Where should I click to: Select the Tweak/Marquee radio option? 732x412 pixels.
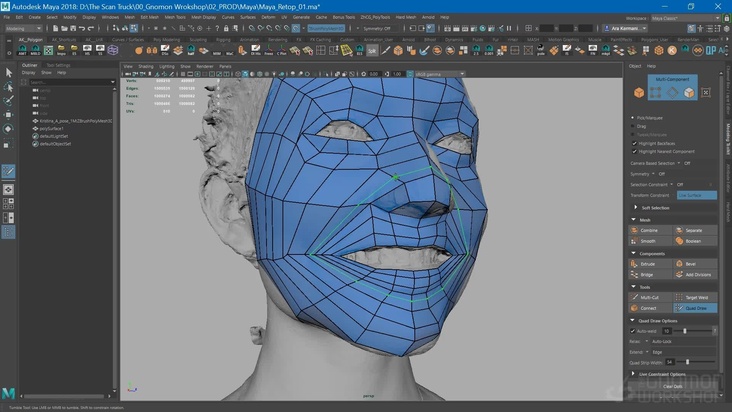point(633,135)
